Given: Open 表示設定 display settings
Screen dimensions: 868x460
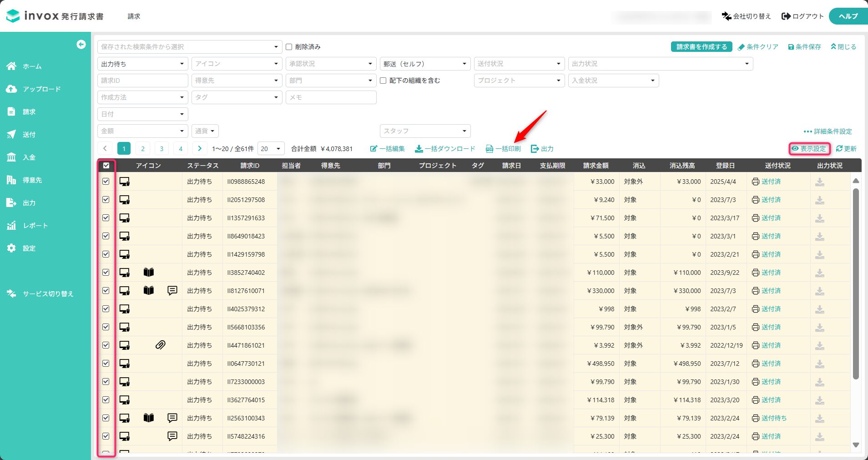Looking at the screenshot, I should click(809, 149).
